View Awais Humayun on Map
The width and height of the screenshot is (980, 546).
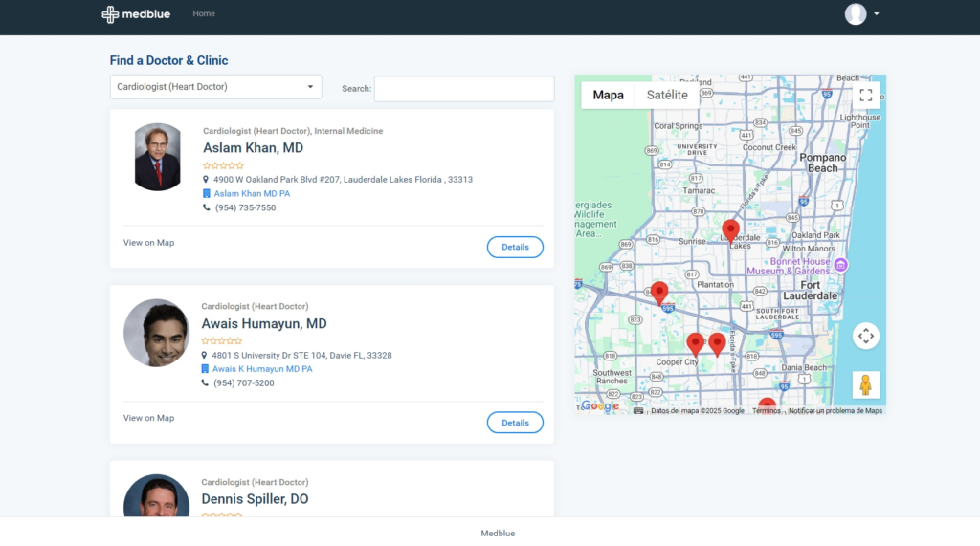tap(148, 418)
